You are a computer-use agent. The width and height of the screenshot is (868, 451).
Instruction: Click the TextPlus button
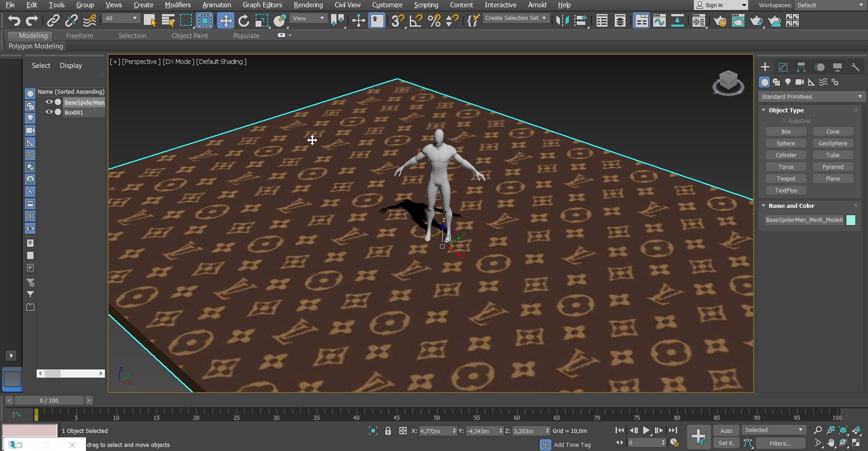point(786,190)
